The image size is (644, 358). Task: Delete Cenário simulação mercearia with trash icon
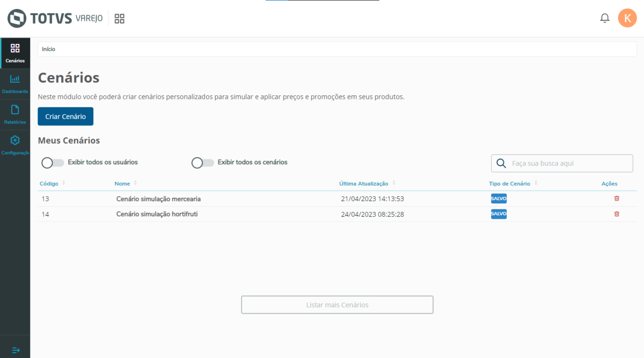617,199
